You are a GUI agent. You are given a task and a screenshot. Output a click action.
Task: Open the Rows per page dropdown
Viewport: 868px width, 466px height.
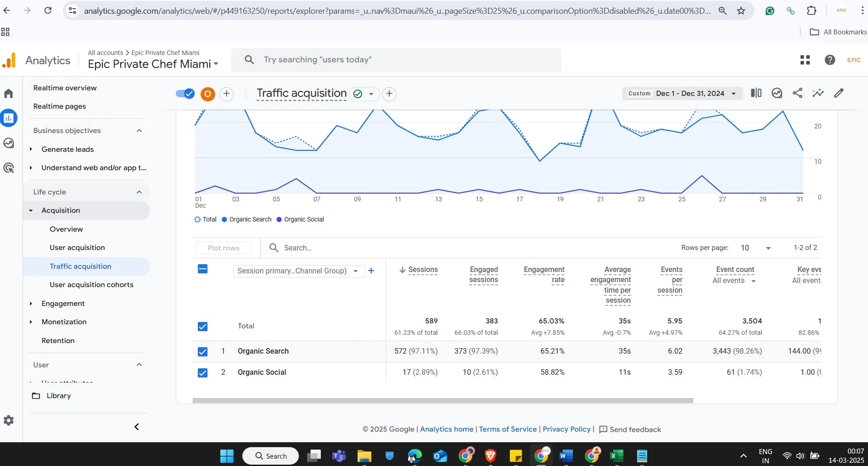[756, 248]
